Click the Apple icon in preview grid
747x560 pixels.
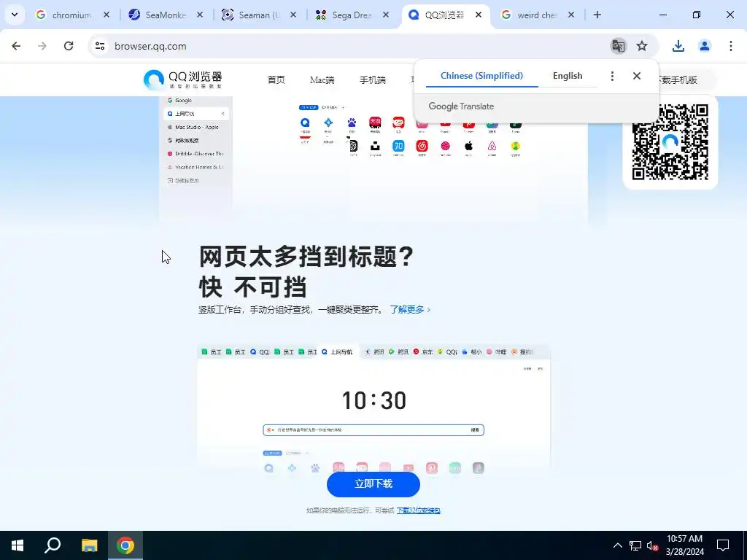pyautogui.click(x=469, y=146)
